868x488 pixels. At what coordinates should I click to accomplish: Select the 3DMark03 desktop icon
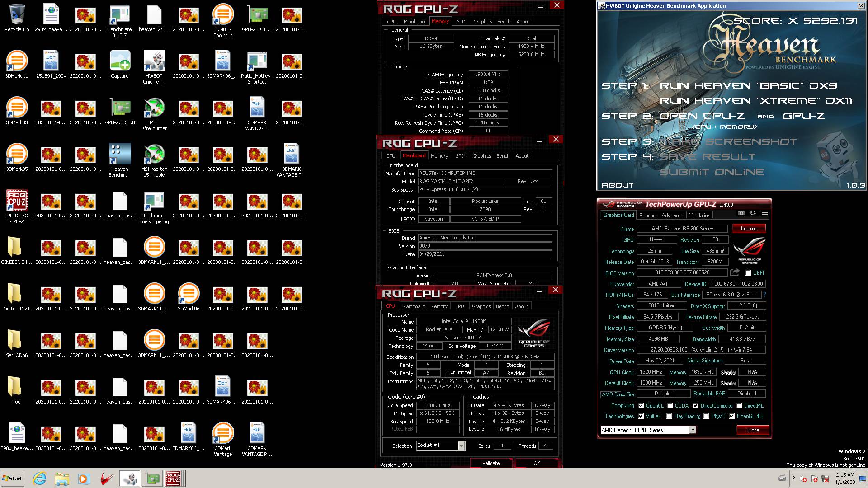pyautogui.click(x=17, y=111)
